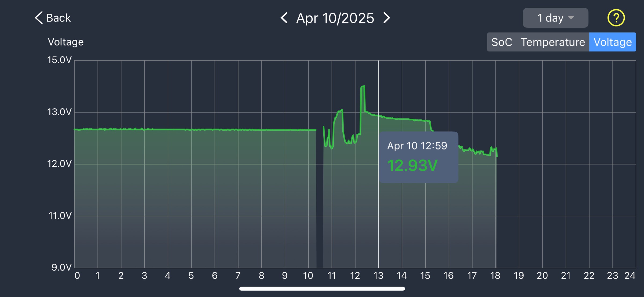This screenshot has width=644, height=297.
Task: Click the Back text button
Action: tap(58, 18)
